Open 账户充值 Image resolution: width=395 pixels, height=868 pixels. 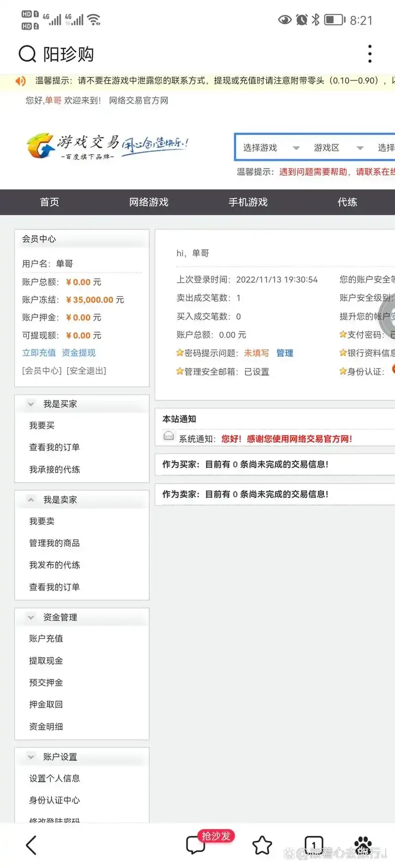tap(46, 639)
